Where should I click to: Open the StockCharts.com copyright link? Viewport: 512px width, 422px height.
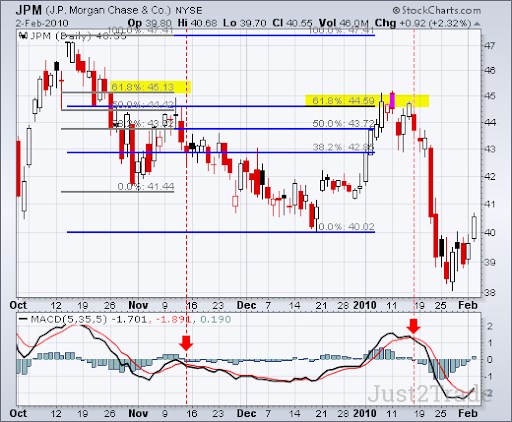click(x=437, y=10)
